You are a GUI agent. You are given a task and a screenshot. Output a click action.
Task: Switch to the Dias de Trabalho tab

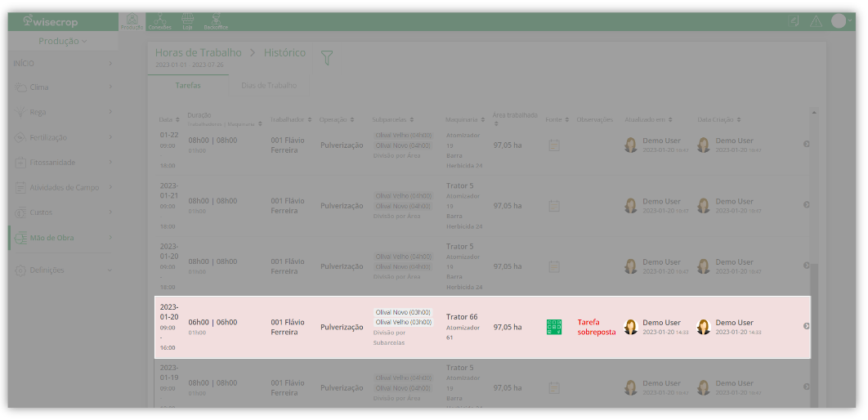(x=269, y=86)
